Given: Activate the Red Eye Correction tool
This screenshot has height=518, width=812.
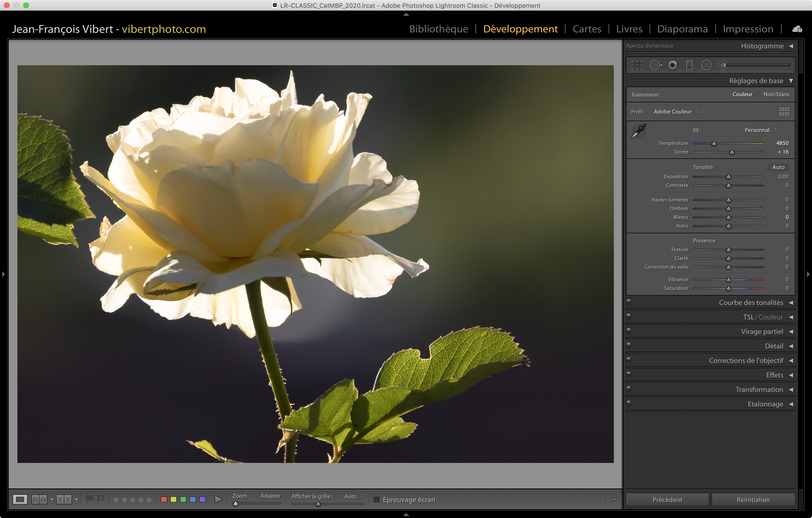Looking at the screenshot, I should pyautogui.click(x=672, y=65).
